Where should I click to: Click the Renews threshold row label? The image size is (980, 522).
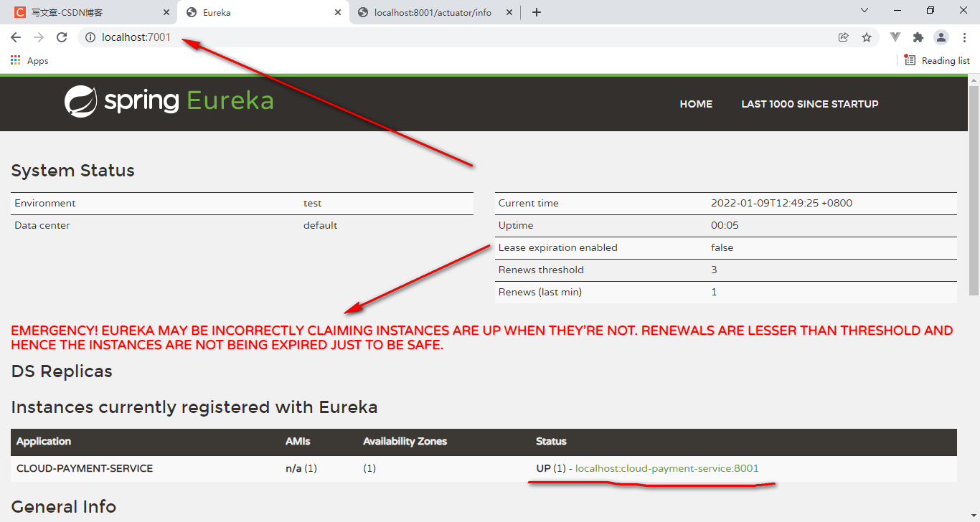[541, 270]
